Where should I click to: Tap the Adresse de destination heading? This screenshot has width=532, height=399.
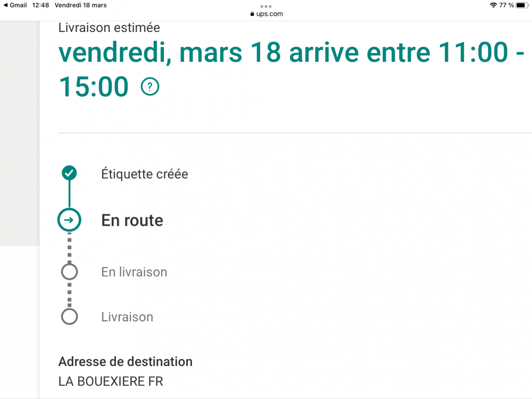tap(125, 362)
